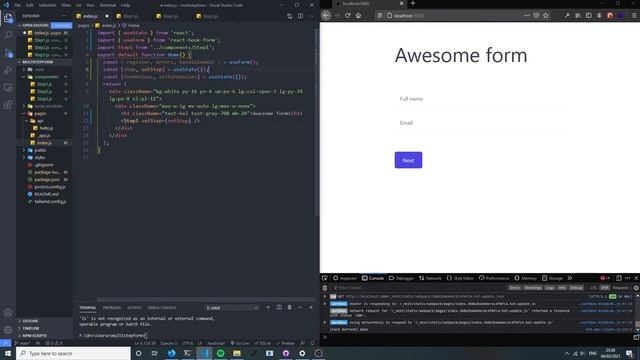Click the Next button on the form
This screenshot has height=360, width=640.
click(x=408, y=160)
